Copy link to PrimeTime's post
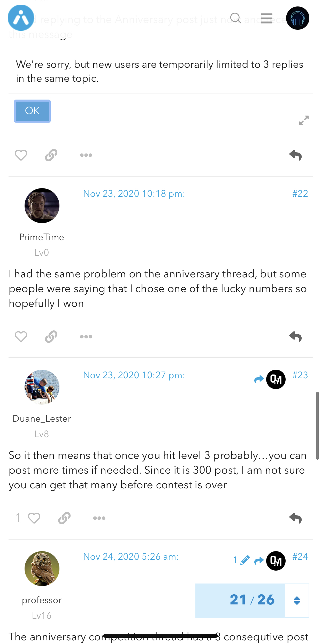This screenshot has width=321, height=644. click(x=51, y=337)
